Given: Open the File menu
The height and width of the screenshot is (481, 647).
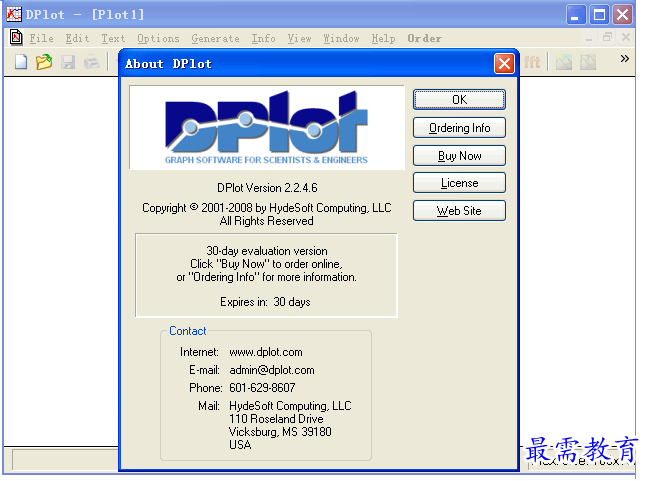Looking at the screenshot, I should (x=41, y=38).
